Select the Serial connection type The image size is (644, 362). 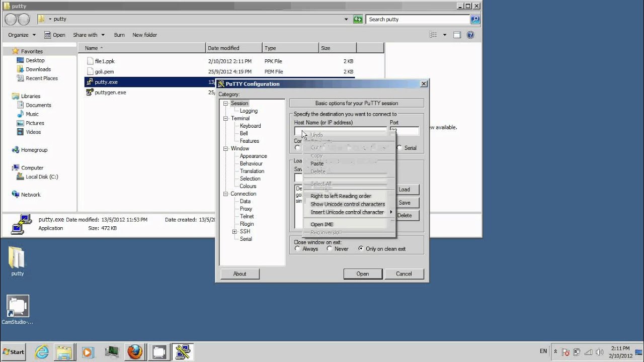coord(407,148)
